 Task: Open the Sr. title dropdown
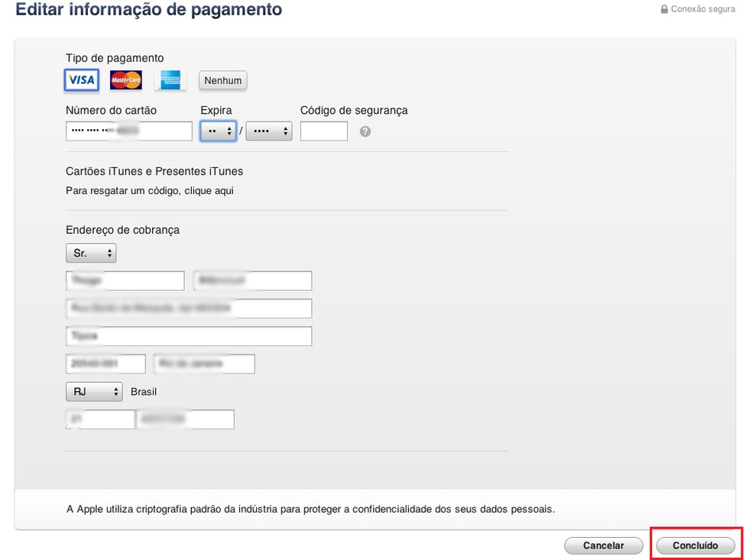(91, 253)
